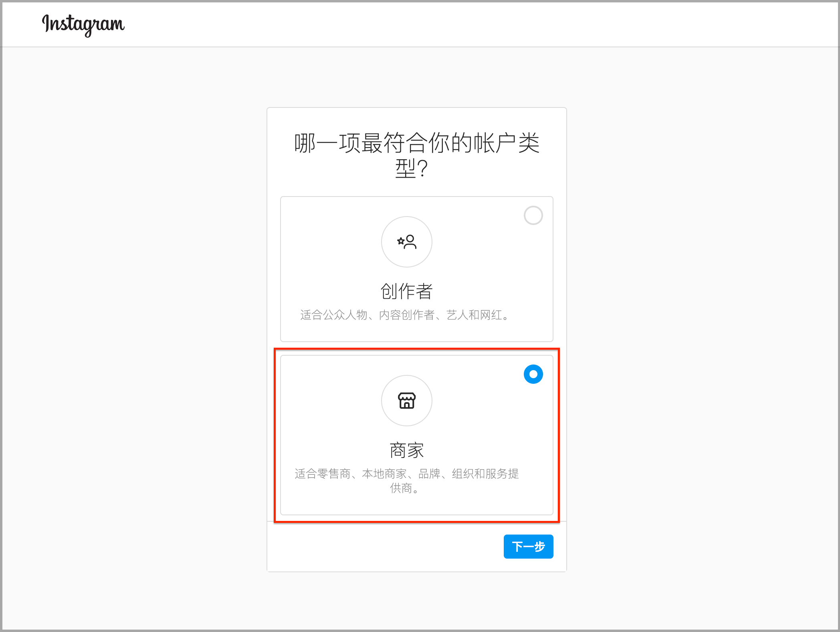This screenshot has height=632, width=840.
Task: Click the 下一步 button
Action: point(529,547)
